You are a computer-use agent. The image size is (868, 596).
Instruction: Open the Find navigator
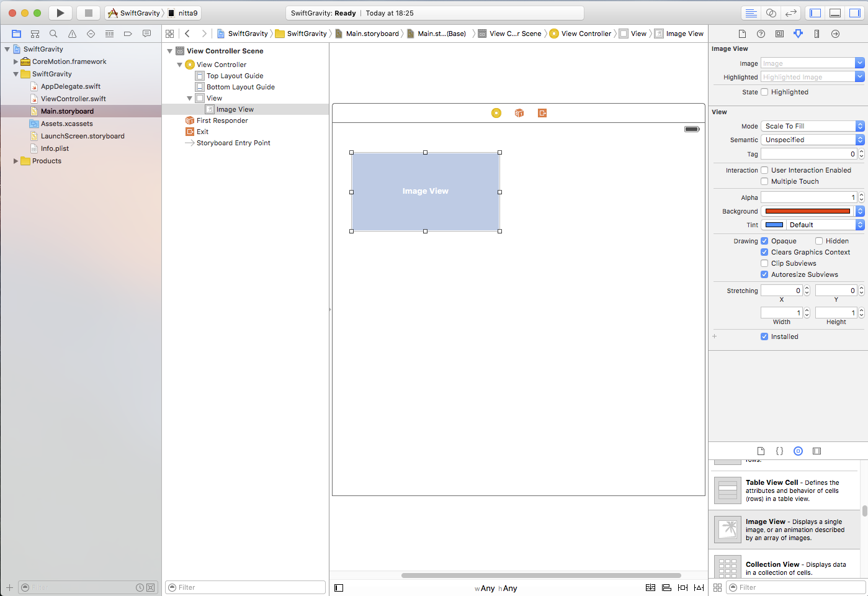click(x=53, y=34)
